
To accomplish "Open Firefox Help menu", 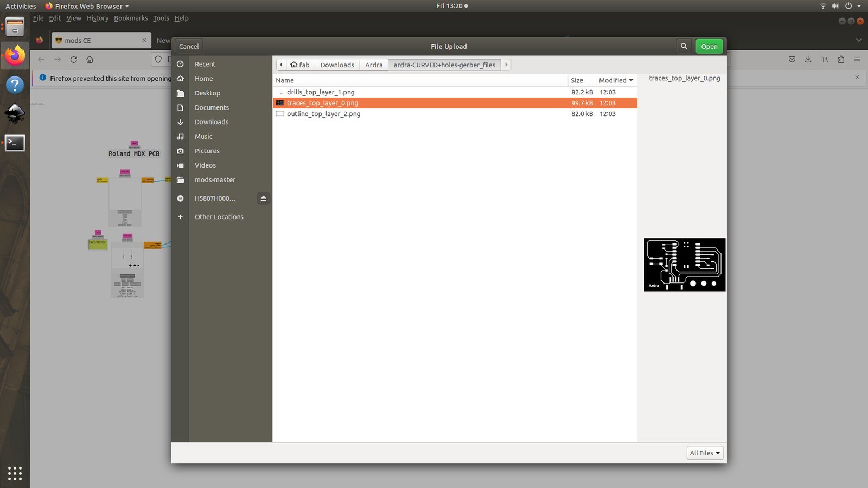I will (181, 18).
